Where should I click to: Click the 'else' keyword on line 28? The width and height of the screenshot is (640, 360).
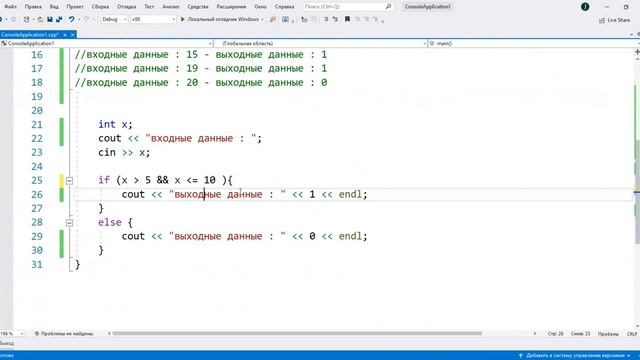pos(110,222)
